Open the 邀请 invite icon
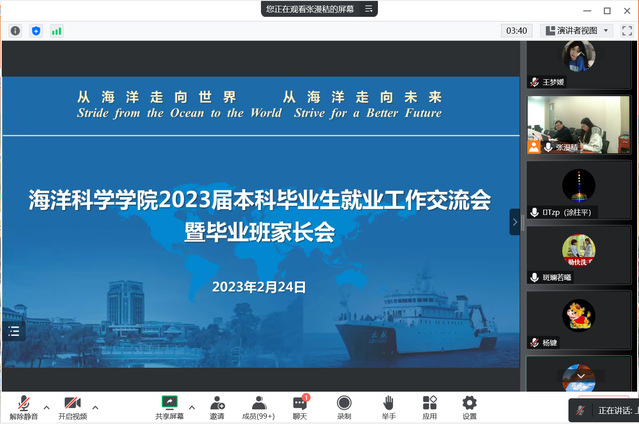The width and height of the screenshot is (639, 424). coord(217,405)
